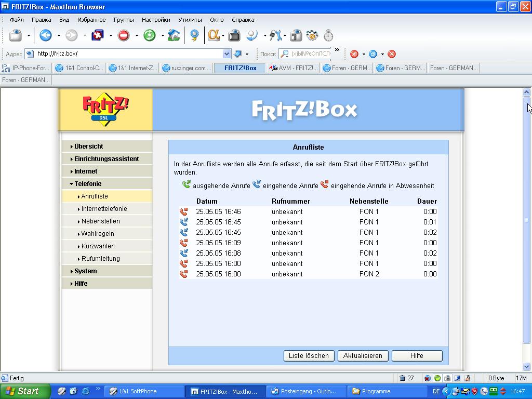Open the address bar URL dropdown
532x399 pixels.
pos(227,54)
